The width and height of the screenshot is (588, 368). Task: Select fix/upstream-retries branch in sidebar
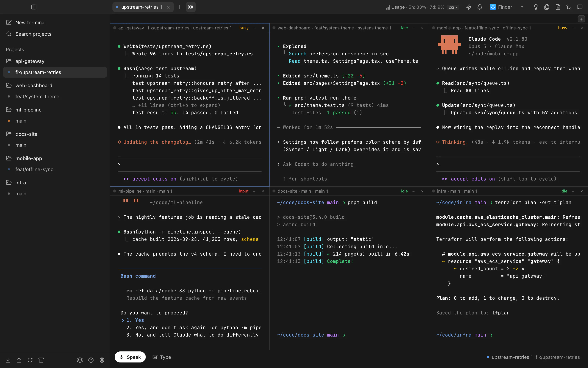click(x=55, y=72)
